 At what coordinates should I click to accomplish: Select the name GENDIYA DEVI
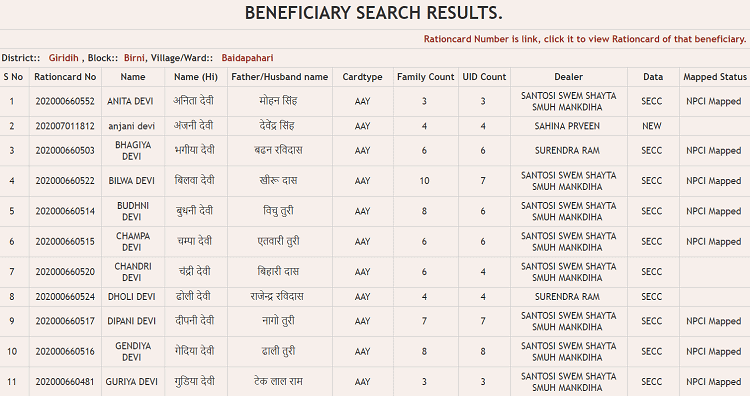click(132, 352)
